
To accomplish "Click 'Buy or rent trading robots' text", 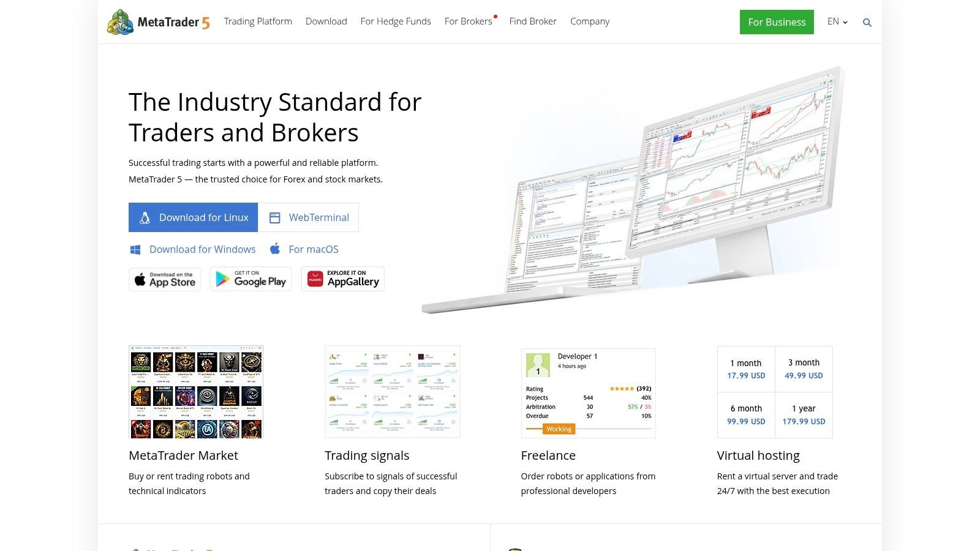I will 189,476.
